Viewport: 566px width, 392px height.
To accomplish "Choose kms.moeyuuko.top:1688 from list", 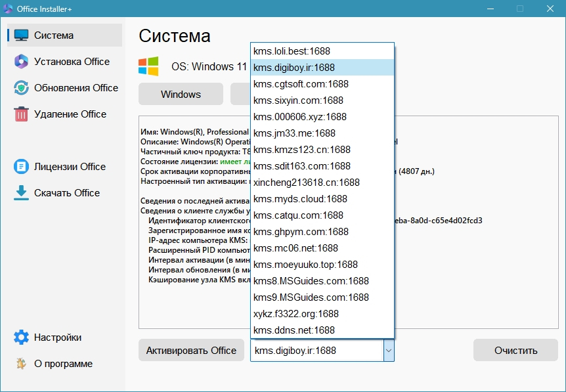I will tap(322, 265).
